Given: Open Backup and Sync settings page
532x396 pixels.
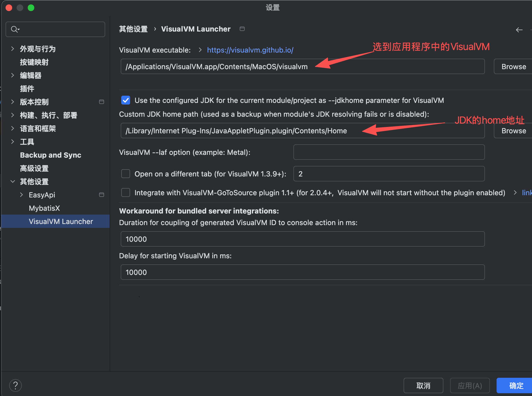Looking at the screenshot, I should point(51,155).
